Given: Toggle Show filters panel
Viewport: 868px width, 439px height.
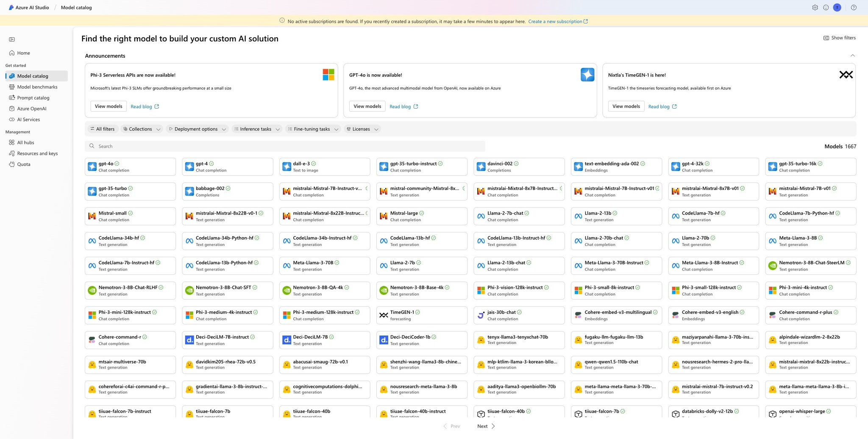Looking at the screenshot, I should [839, 38].
